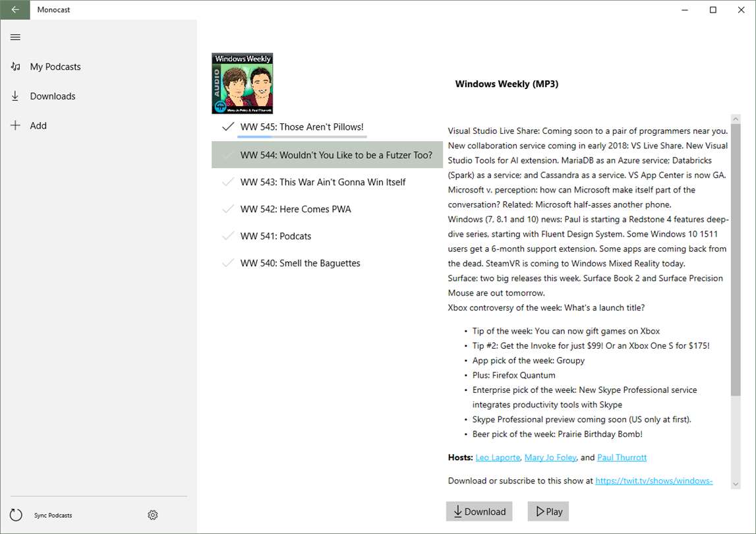Image resolution: width=756 pixels, height=534 pixels.
Task: Select episode WW 540: Smell the Baguettes
Action: [x=300, y=263]
